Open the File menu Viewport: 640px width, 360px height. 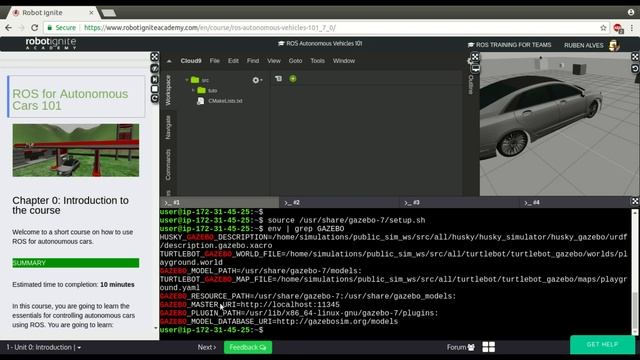215,61
